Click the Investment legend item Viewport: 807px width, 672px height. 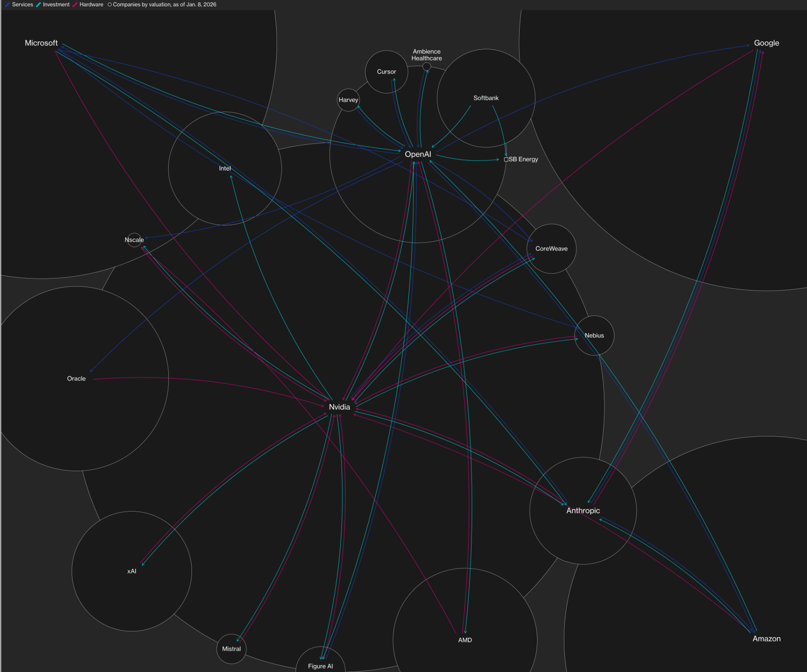[x=52, y=4]
